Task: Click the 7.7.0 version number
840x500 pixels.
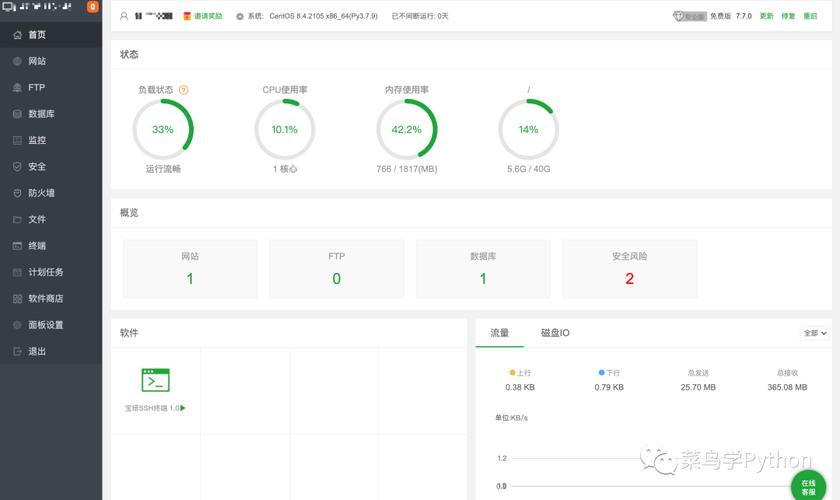Action: click(744, 16)
